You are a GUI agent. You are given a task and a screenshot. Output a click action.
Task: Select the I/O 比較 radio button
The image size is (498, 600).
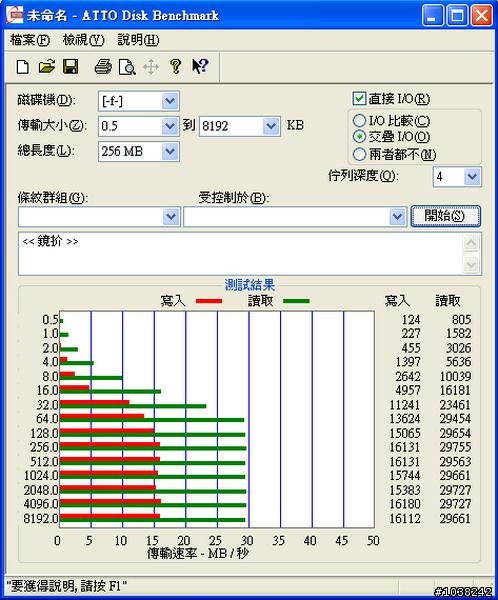(359, 121)
